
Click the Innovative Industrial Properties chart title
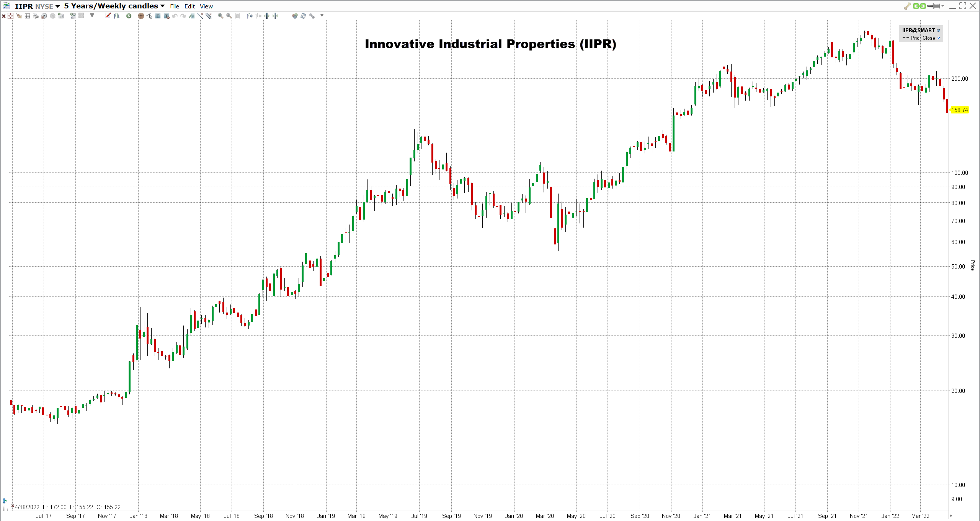click(490, 44)
